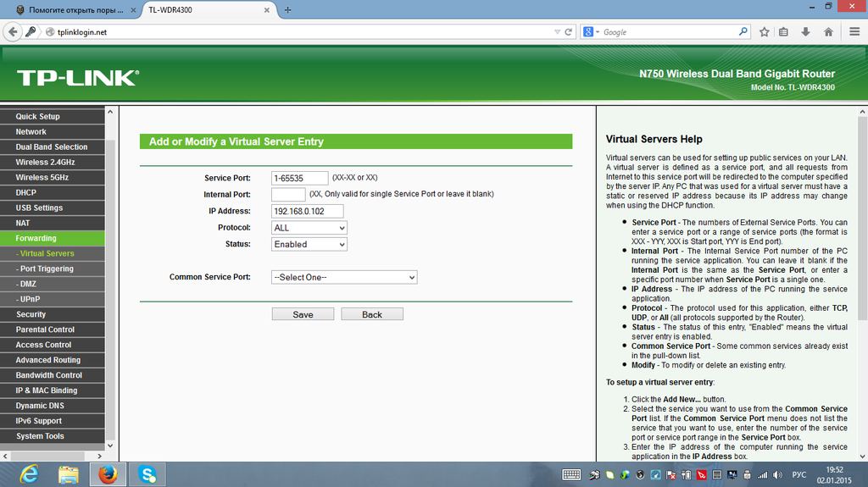Open the Network menu item
868x487 pixels.
pos(52,132)
